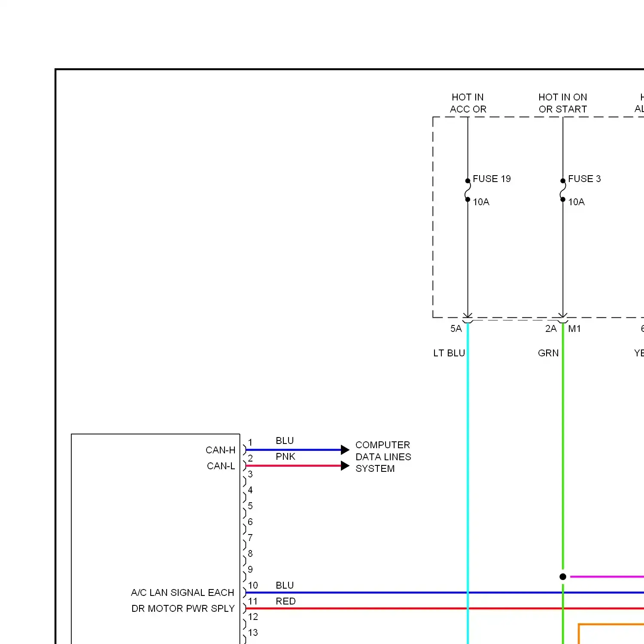Click connector label 2A
Image resolution: width=644 pixels, height=644 pixels.
pos(551,328)
